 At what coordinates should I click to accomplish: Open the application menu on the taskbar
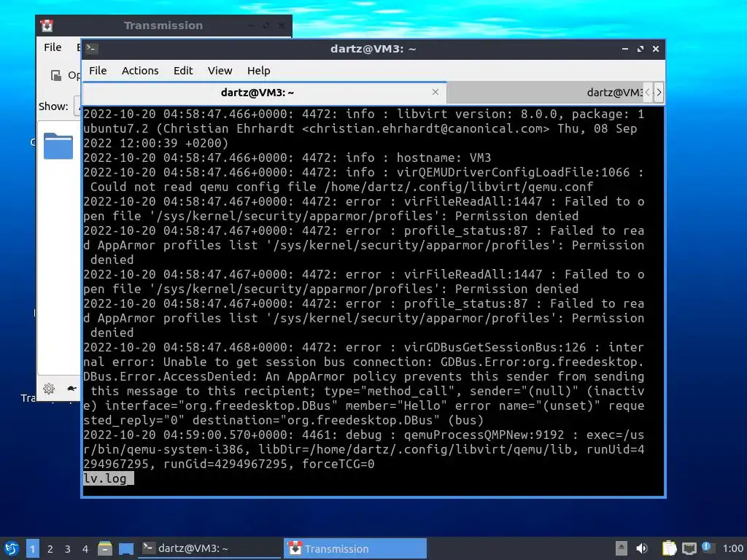[x=12, y=548]
